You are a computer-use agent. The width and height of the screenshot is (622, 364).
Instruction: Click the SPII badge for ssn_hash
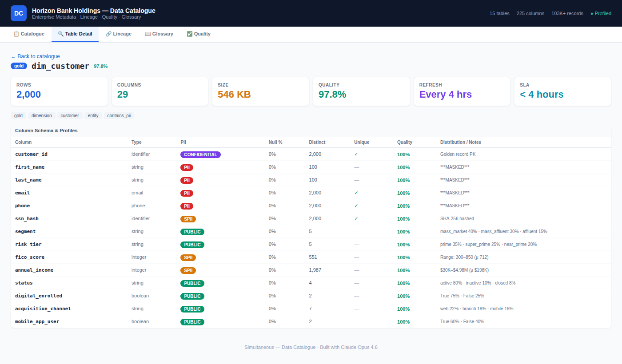188,219
